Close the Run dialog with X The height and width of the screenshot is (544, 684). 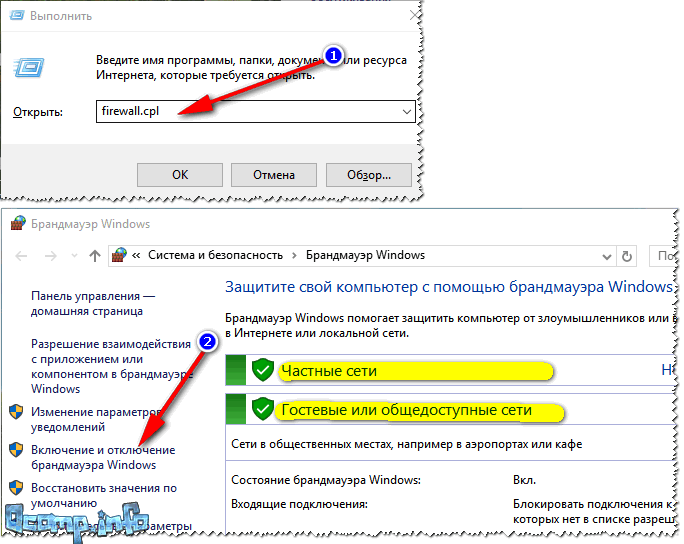pos(414,16)
